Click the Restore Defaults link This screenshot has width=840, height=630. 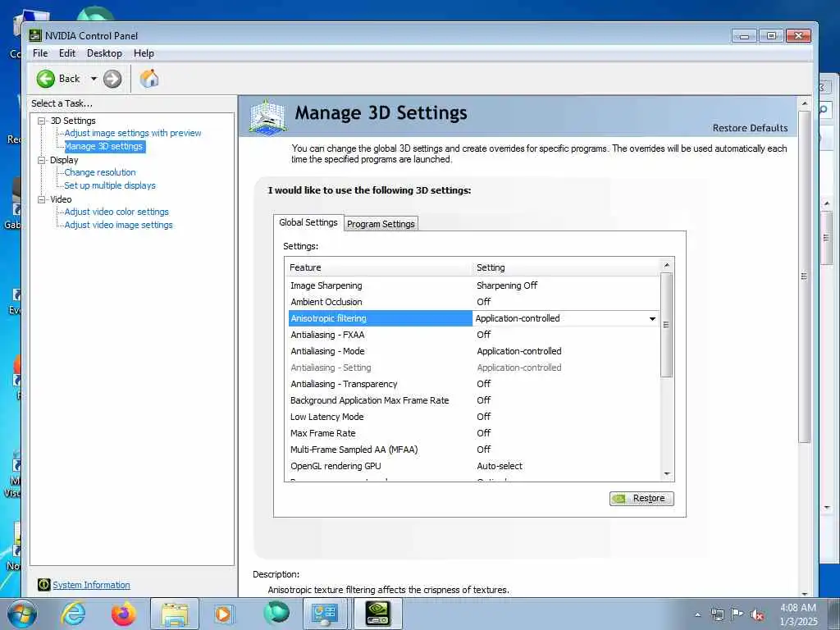click(x=750, y=128)
